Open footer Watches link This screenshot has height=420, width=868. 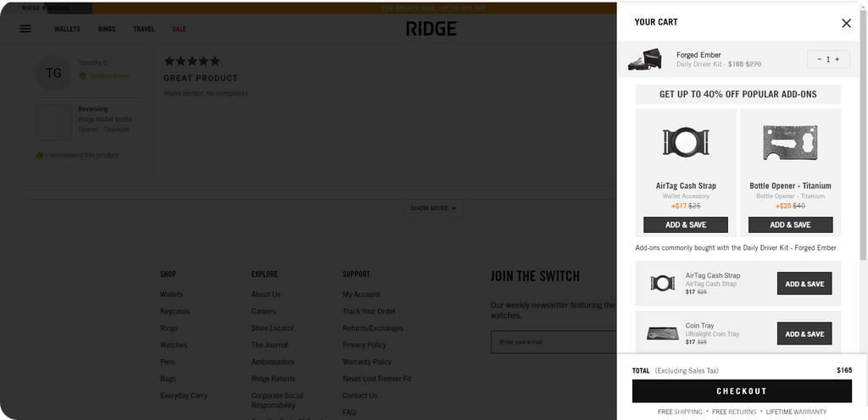(174, 345)
